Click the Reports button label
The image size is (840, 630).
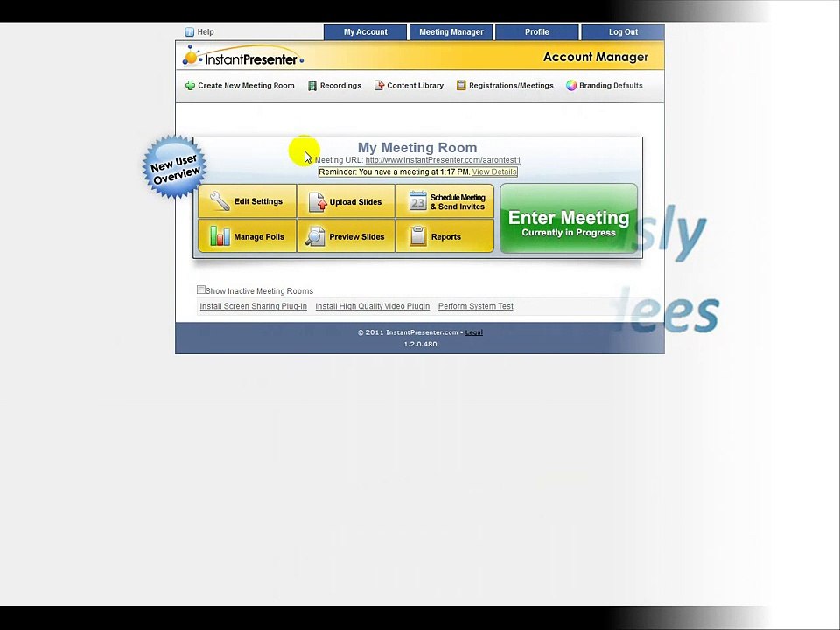coord(446,237)
